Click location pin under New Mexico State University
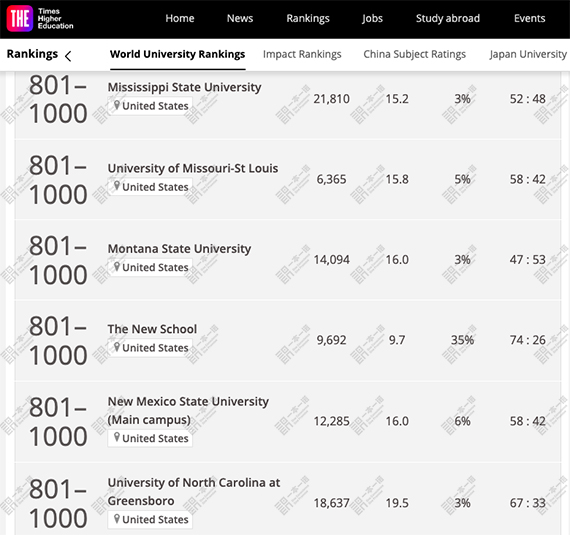Viewport: 570px width, 535px height. (x=117, y=438)
